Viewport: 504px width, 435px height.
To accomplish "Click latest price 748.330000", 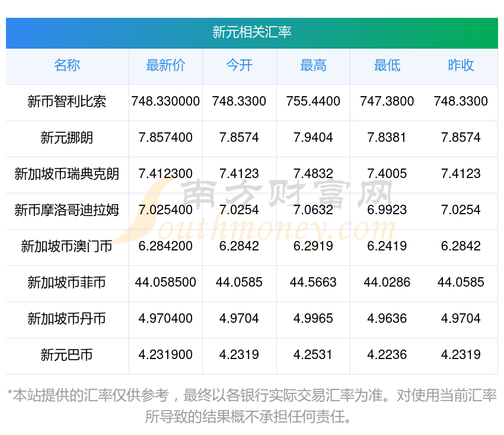I will (x=165, y=101).
